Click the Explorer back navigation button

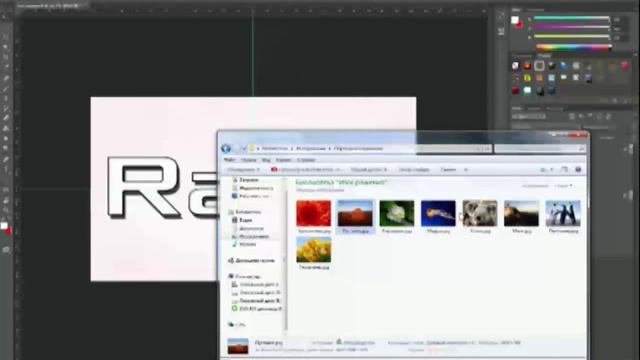coord(226,149)
